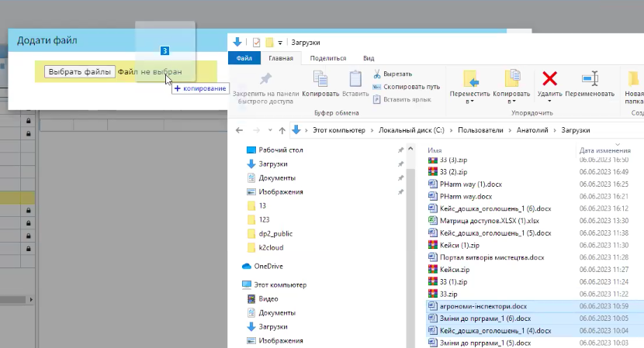Open folder 13 in navigation pane
Screen dimensions: 644x348
(262, 205)
